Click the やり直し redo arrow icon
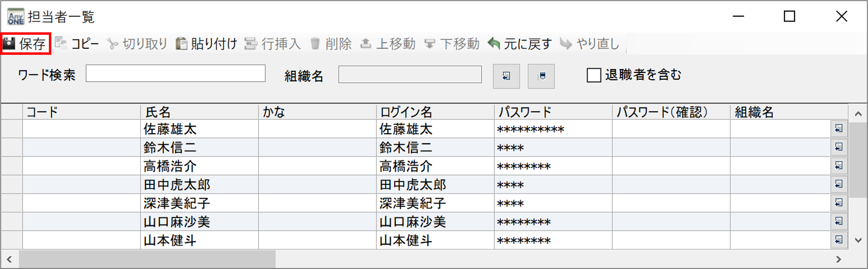The image size is (868, 269). click(566, 44)
